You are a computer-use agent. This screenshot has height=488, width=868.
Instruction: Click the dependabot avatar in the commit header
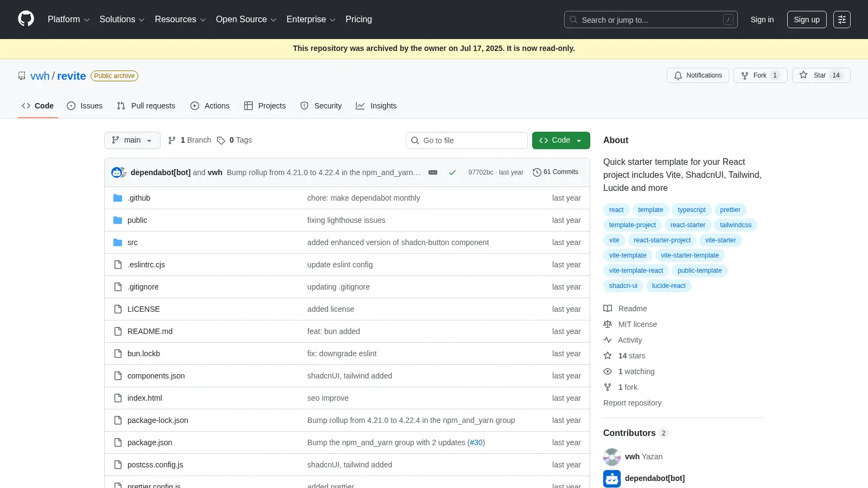point(117,172)
